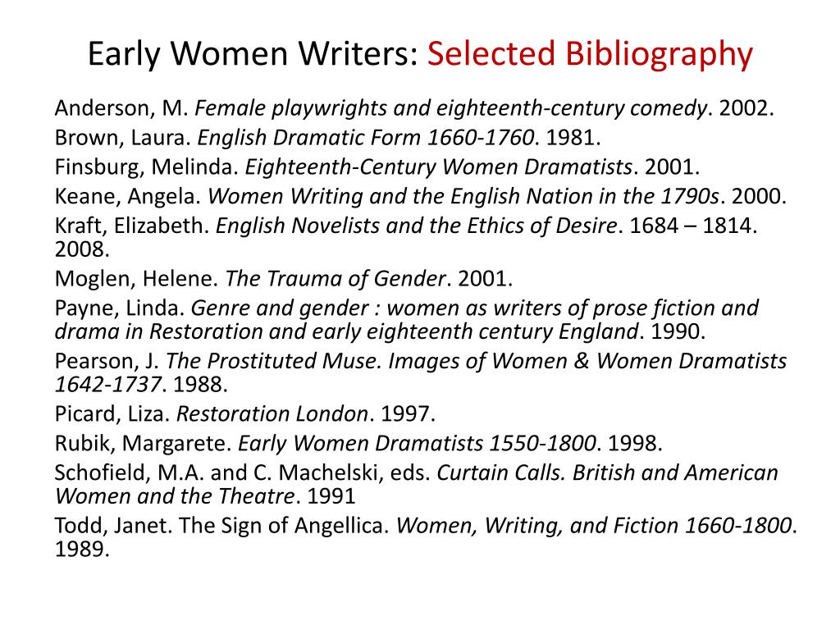Select "Restoration London" by Picard, Liza

pyautogui.click(x=272, y=414)
